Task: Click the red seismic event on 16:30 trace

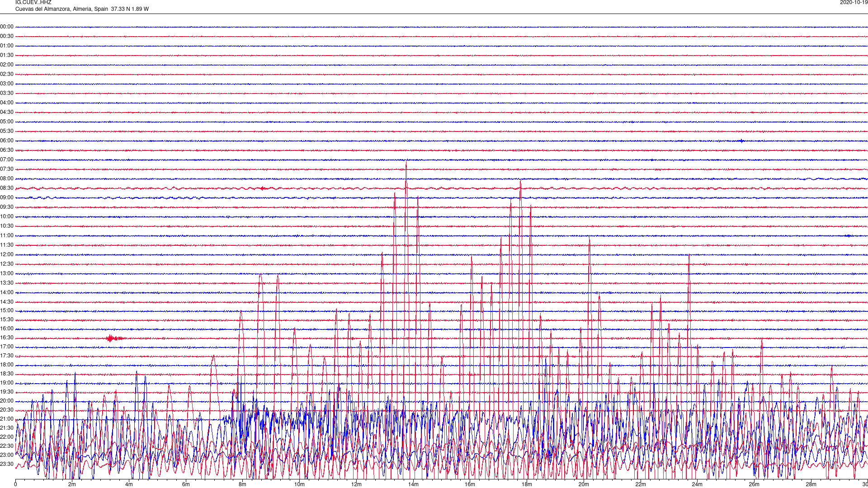Action: [x=115, y=338]
